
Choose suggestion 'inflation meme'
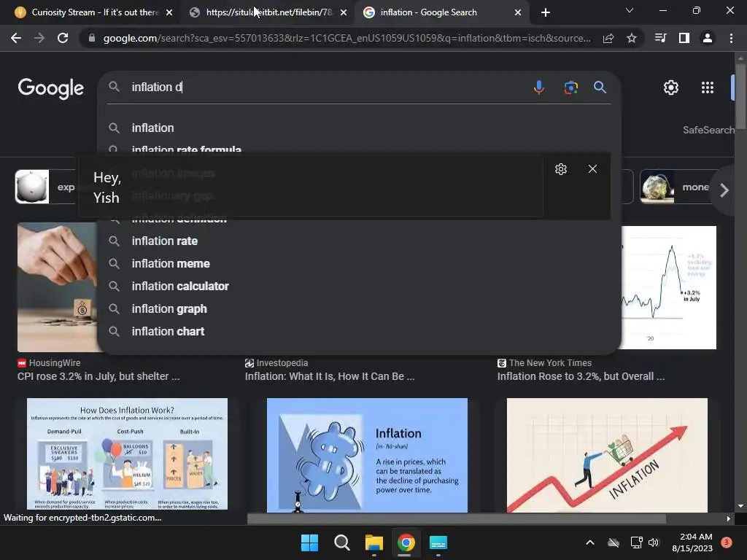coord(359,263)
